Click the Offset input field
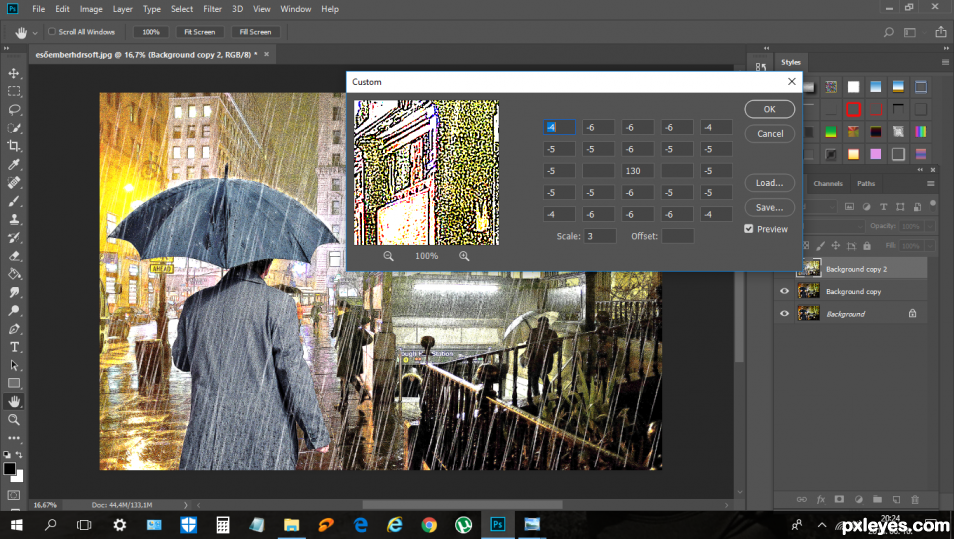This screenshot has width=954, height=539. (x=677, y=236)
